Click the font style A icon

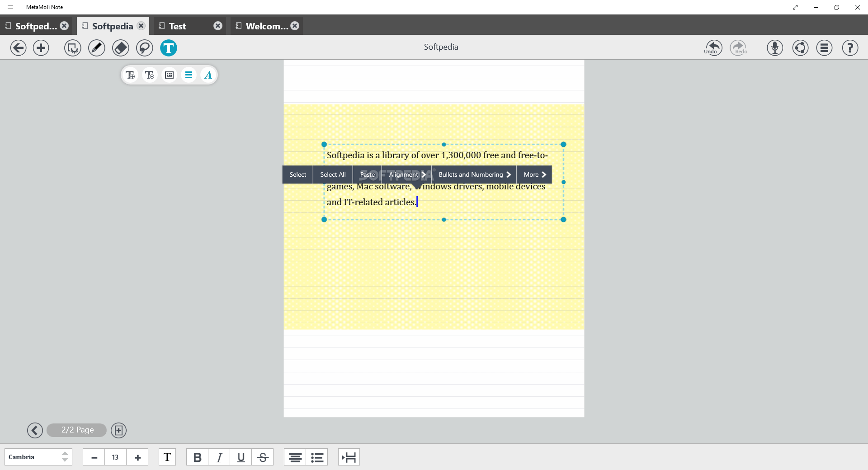208,75
